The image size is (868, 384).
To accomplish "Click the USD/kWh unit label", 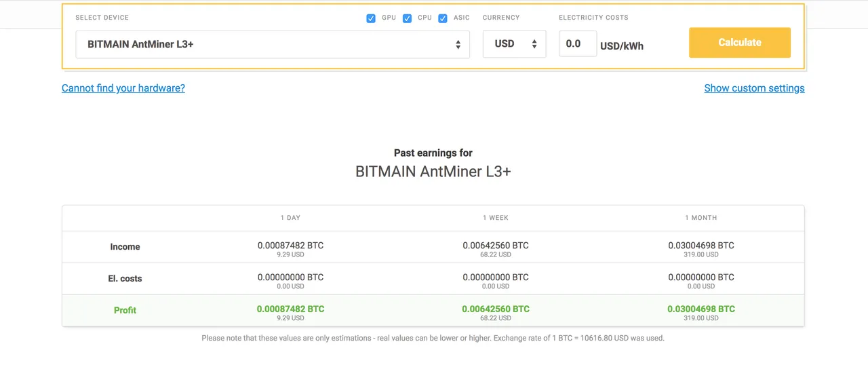I will [x=622, y=46].
